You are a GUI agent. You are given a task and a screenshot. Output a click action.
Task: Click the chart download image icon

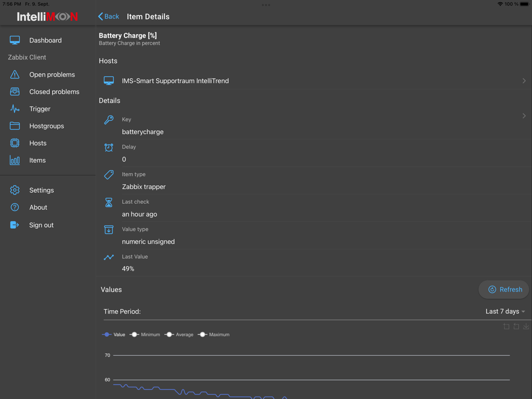click(526, 327)
